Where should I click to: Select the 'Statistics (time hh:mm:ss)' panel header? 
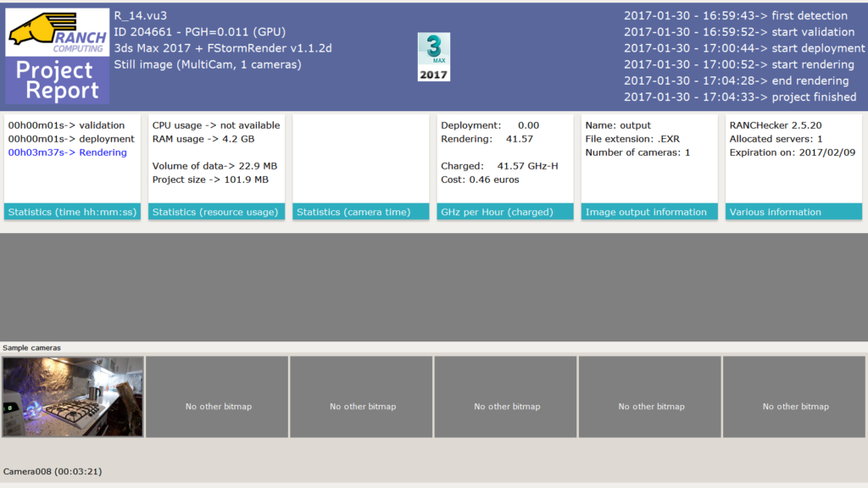[x=72, y=211]
